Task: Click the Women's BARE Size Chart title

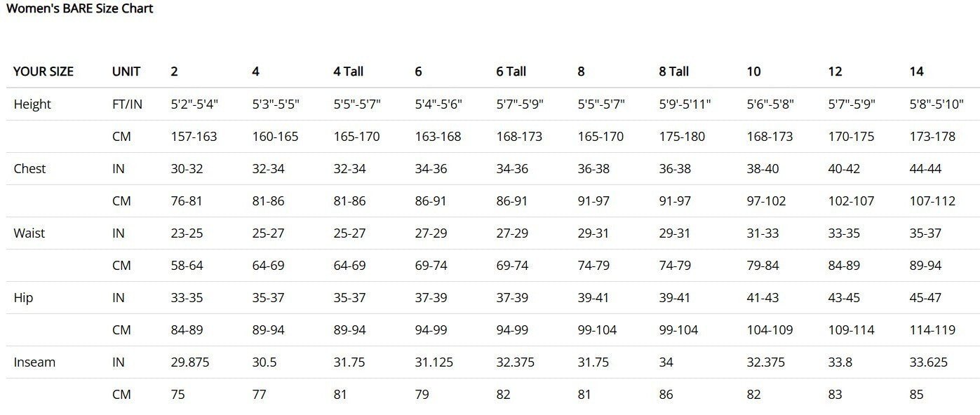Action: click(x=79, y=9)
